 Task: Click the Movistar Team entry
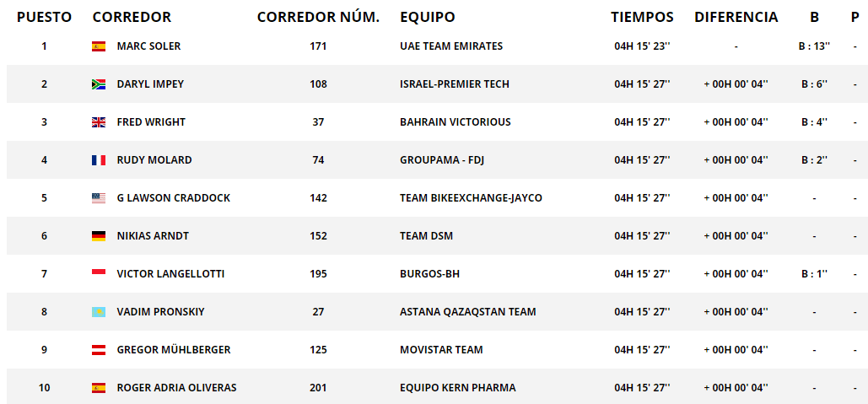point(441,350)
